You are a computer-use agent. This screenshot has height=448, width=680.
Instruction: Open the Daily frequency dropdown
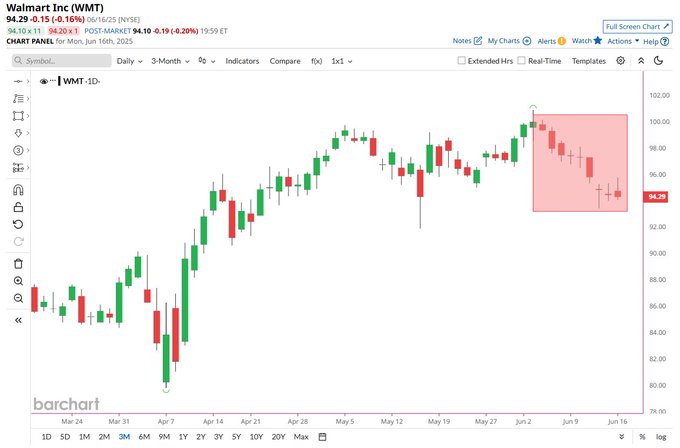(x=128, y=61)
